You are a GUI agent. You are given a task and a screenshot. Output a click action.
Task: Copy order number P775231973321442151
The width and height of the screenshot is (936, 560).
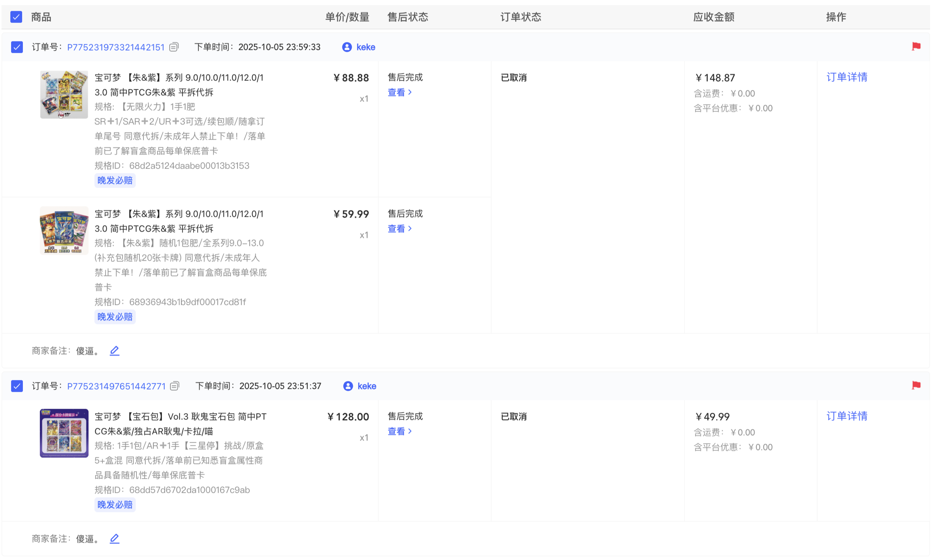pyautogui.click(x=174, y=47)
